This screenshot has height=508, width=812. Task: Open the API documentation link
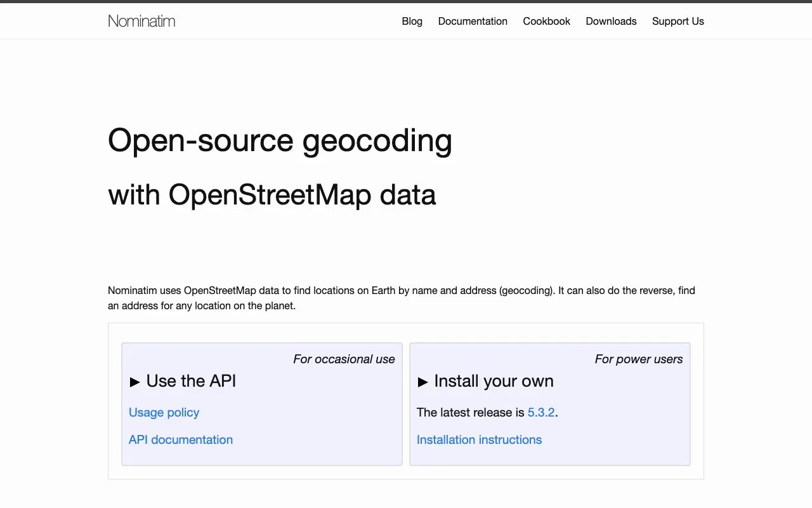(181, 439)
